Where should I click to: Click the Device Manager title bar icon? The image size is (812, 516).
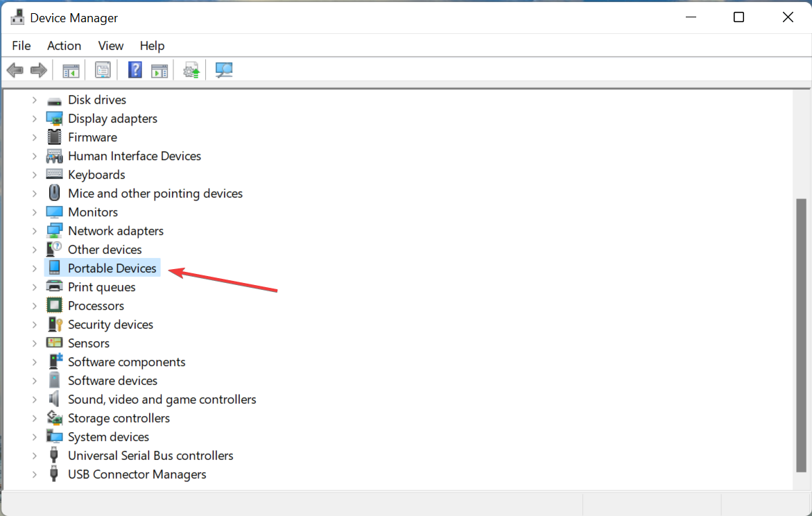(17, 17)
